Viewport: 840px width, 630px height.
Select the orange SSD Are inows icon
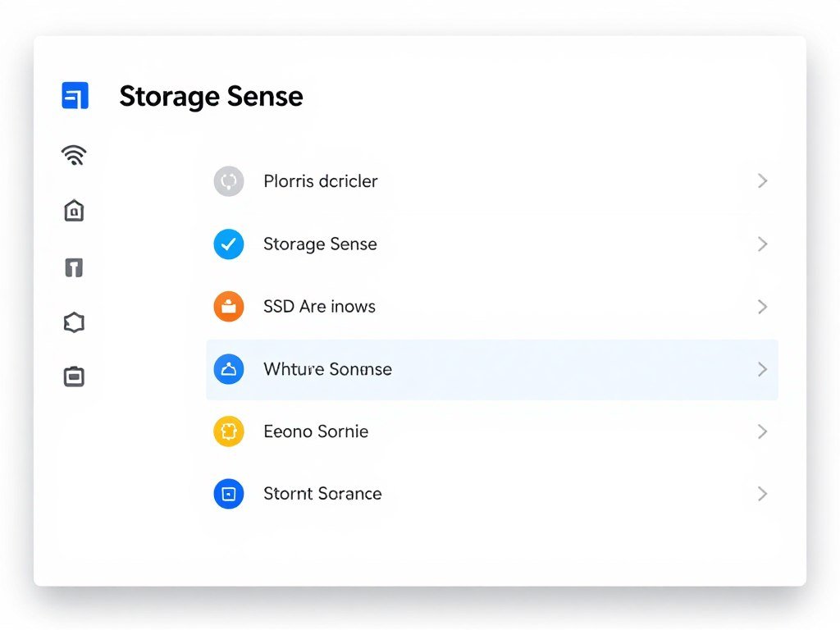[x=228, y=306]
